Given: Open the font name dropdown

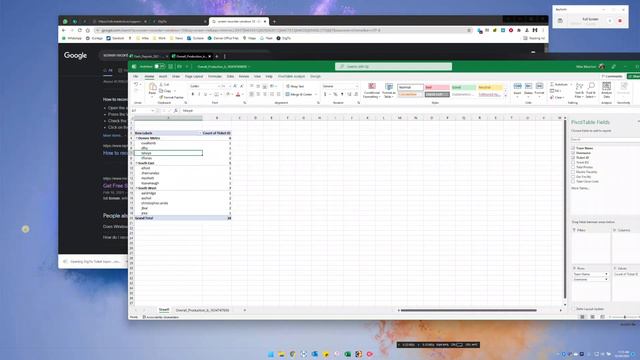Looking at the screenshot, I should (219, 86).
